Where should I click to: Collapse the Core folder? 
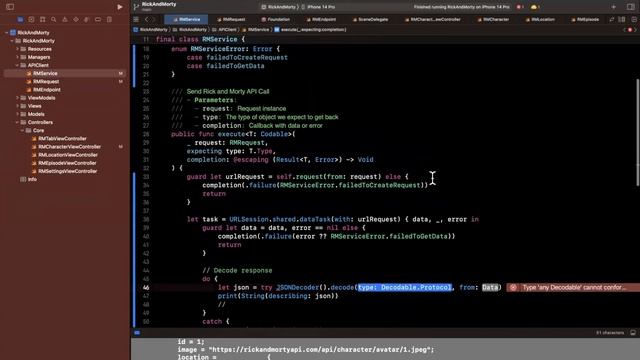tap(22, 131)
